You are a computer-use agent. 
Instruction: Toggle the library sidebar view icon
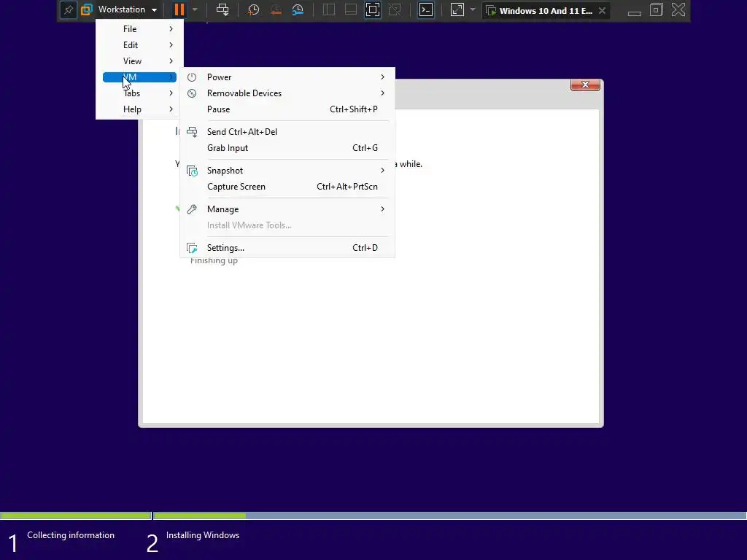tap(329, 9)
